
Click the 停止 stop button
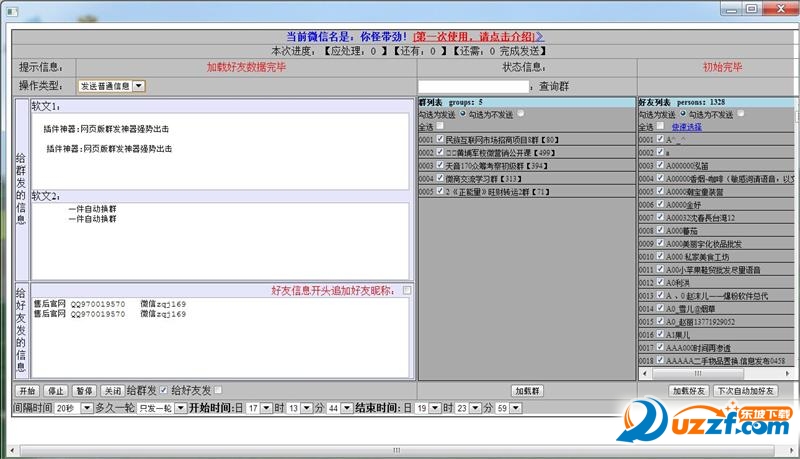[x=56, y=391]
